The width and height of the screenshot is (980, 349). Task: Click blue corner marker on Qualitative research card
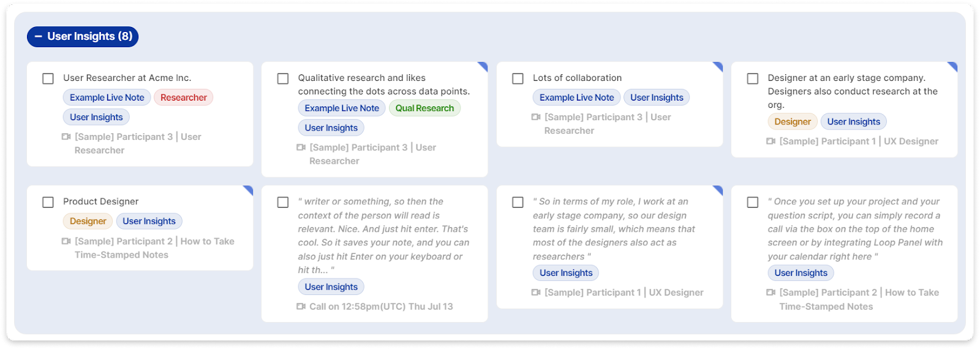[x=483, y=66]
